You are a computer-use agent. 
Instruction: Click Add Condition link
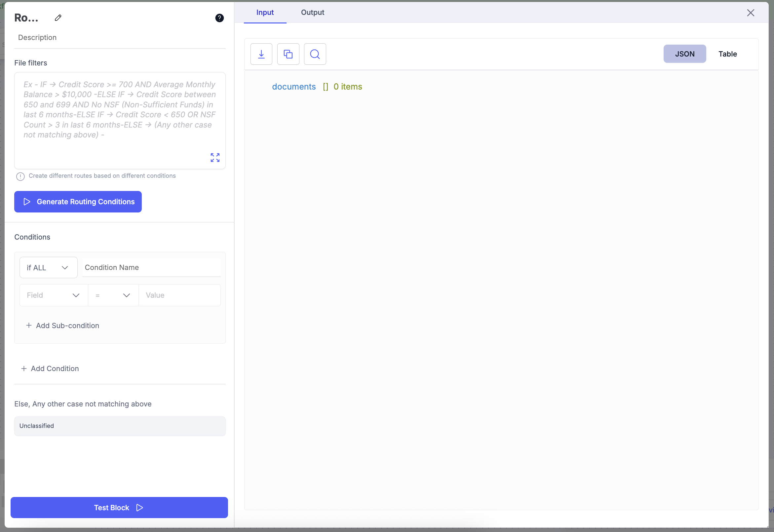pos(50,369)
